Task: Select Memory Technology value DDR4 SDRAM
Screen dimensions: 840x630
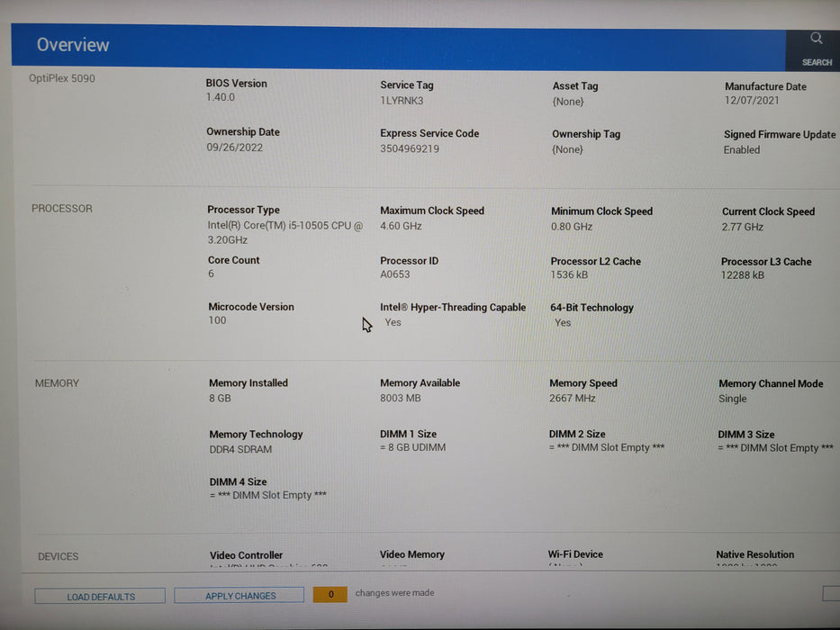Action: pos(240,449)
